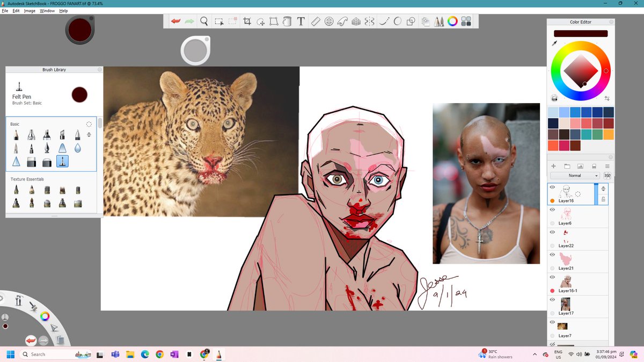Click the dark red color puck
Screen dimensions: 644x362
click(x=80, y=29)
